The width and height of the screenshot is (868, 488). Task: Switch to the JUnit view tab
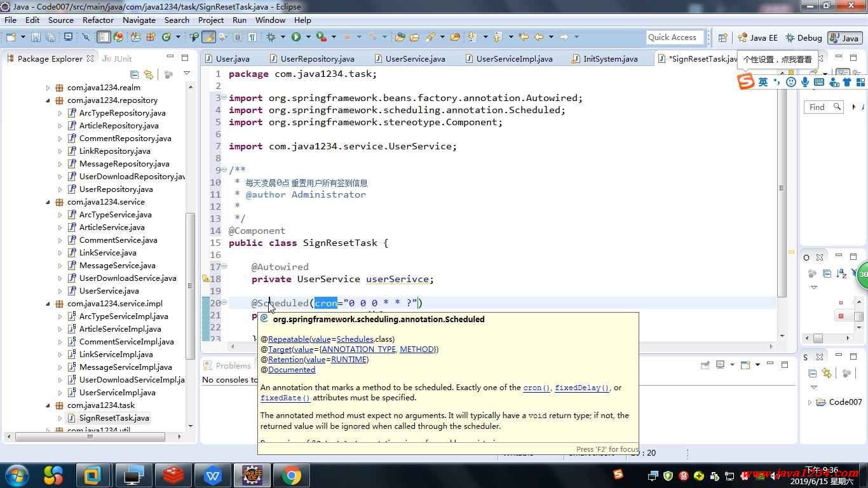[x=118, y=58]
